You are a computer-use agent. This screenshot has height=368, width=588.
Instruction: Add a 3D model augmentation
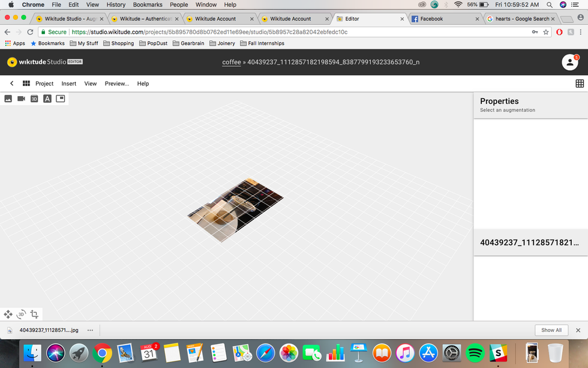click(34, 98)
